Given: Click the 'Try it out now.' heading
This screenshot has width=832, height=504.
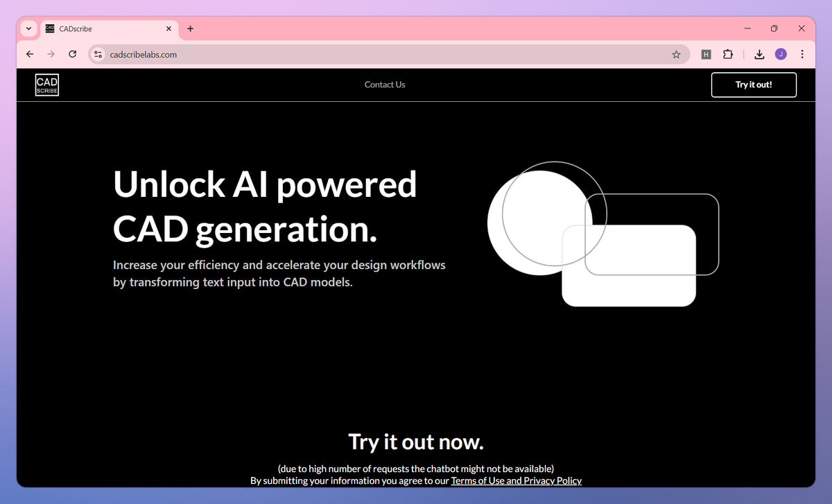Looking at the screenshot, I should click(x=416, y=442).
